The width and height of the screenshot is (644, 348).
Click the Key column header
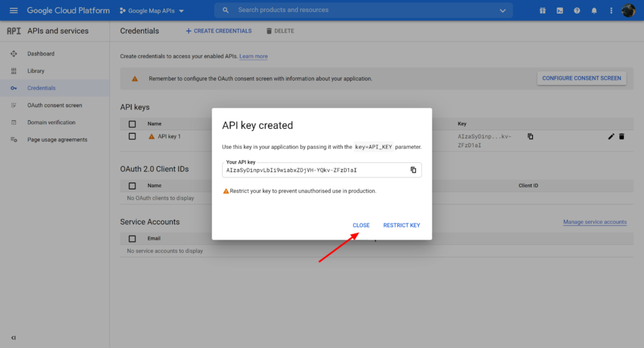tap(462, 124)
